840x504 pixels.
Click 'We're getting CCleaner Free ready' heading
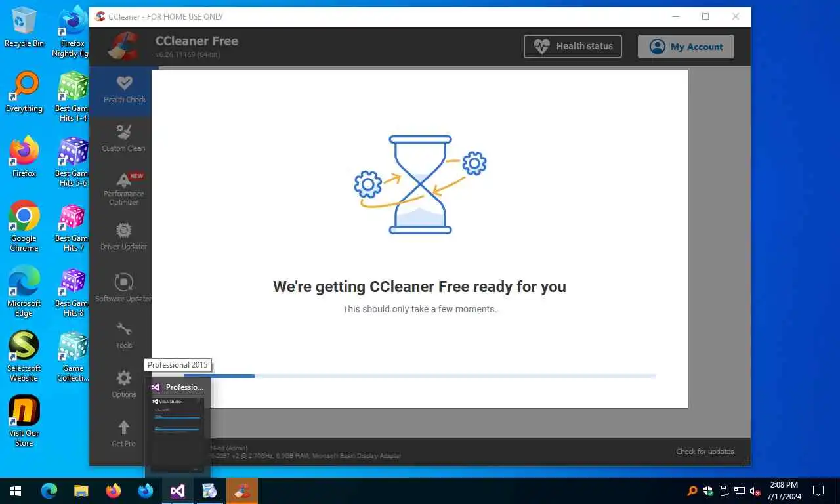(419, 287)
